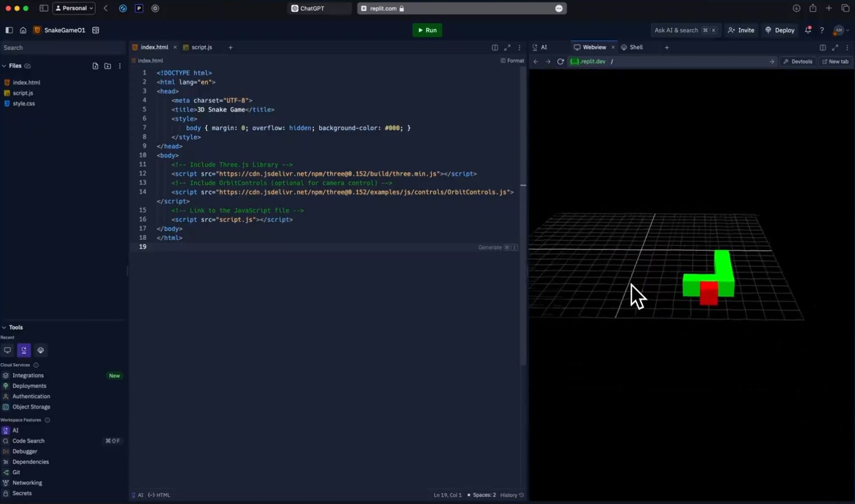
Task: Go forward in the Webview
Action: (548, 61)
